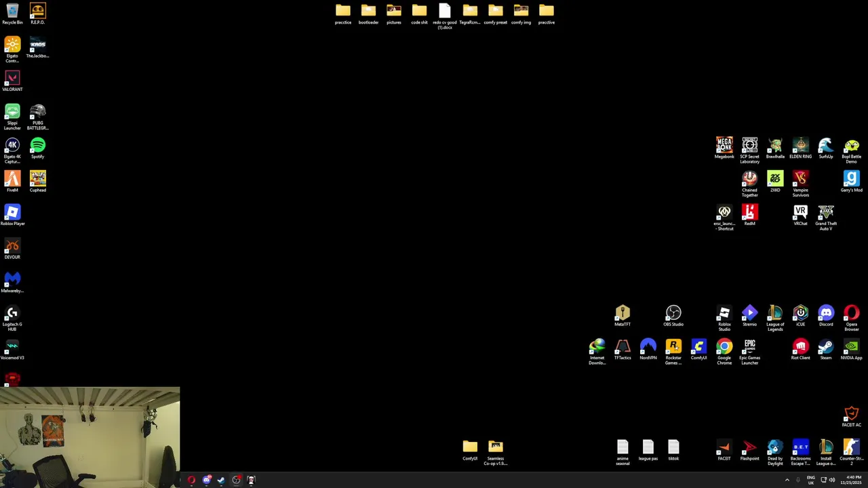Select the Seamless Co-op folder

pyautogui.click(x=496, y=453)
